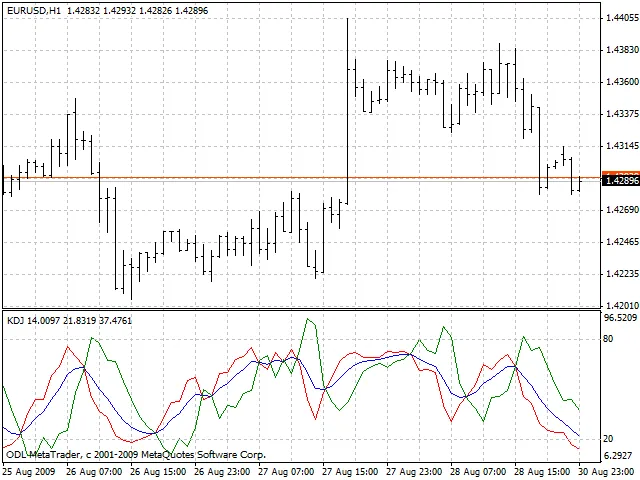Select the green KDJ line at its highest peak
640x480 pixels.
click(x=311, y=321)
